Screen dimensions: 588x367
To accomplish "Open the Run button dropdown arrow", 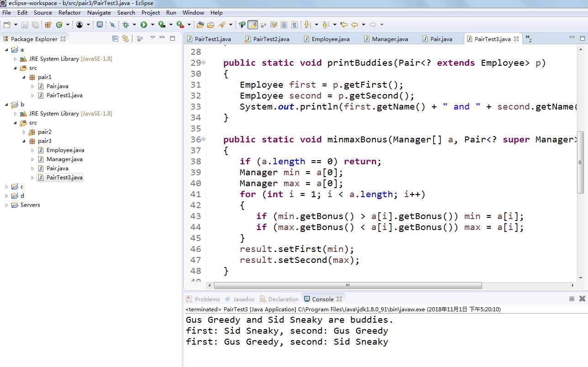I will pos(152,25).
